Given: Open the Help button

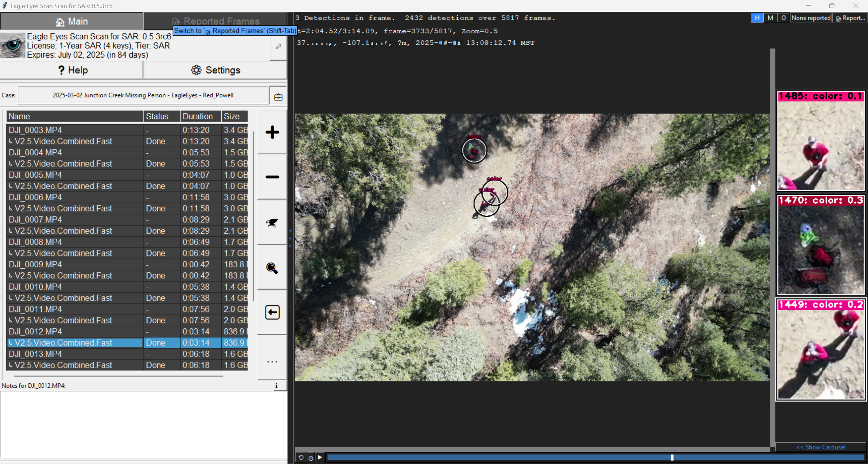Looking at the screenshot, I should coord(72,70).
